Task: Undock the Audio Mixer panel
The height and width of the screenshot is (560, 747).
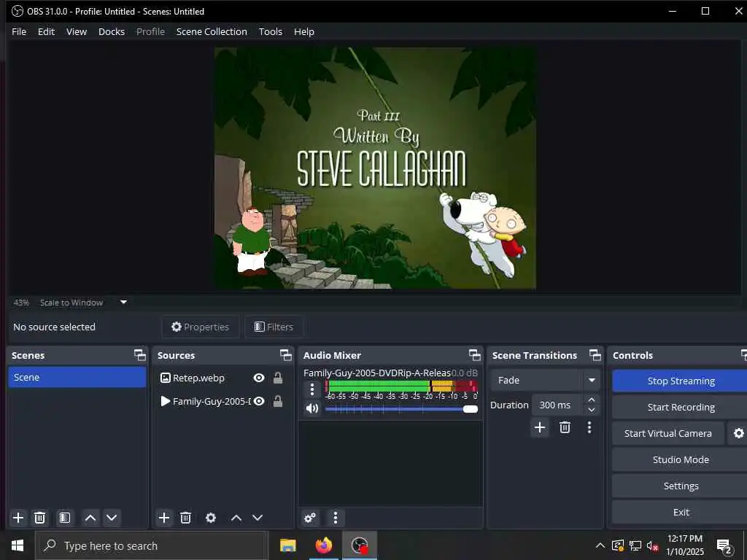Action: click(x=474, y=355)
